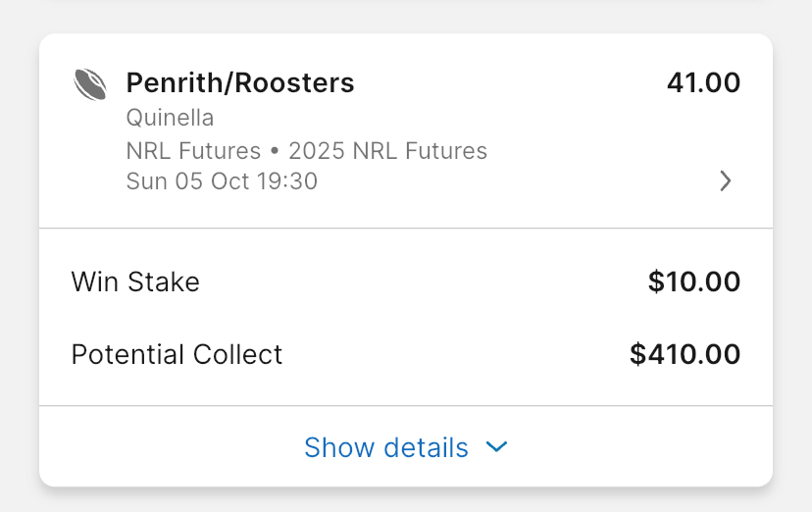Screen dimensions: 812x512
Task: Click the 19:30 start time
Action: pos(288,181)
